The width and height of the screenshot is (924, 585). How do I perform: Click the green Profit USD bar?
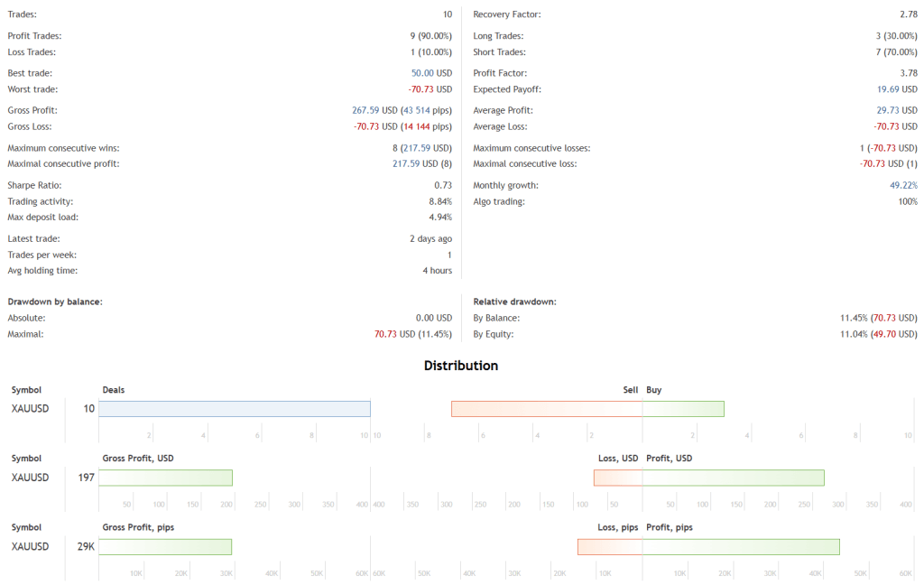pos(733,478)
